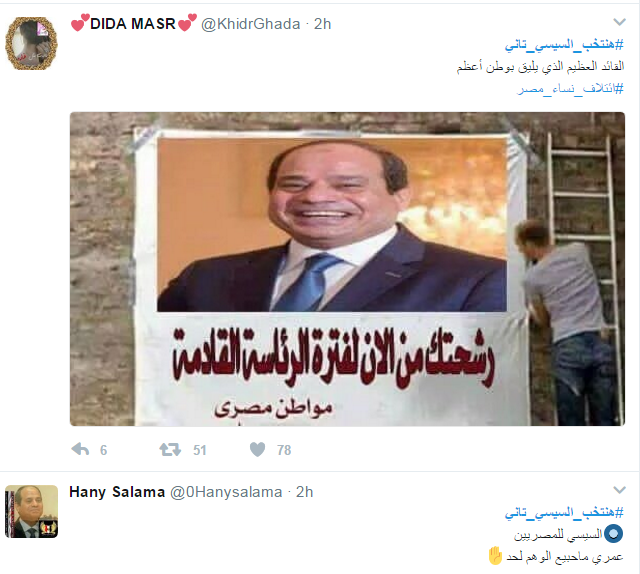Click the retweet count 51
Screen dimensions: 640x574
click(x=200, y=450)
